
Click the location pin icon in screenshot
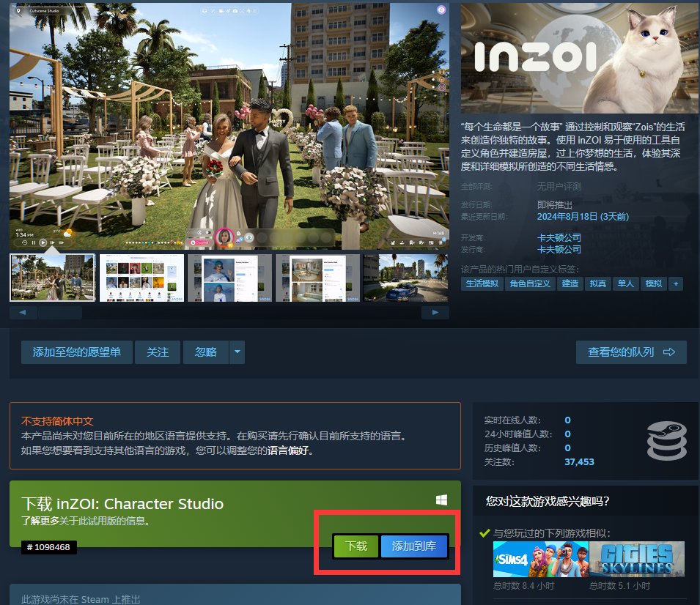[x=18, y=11]
